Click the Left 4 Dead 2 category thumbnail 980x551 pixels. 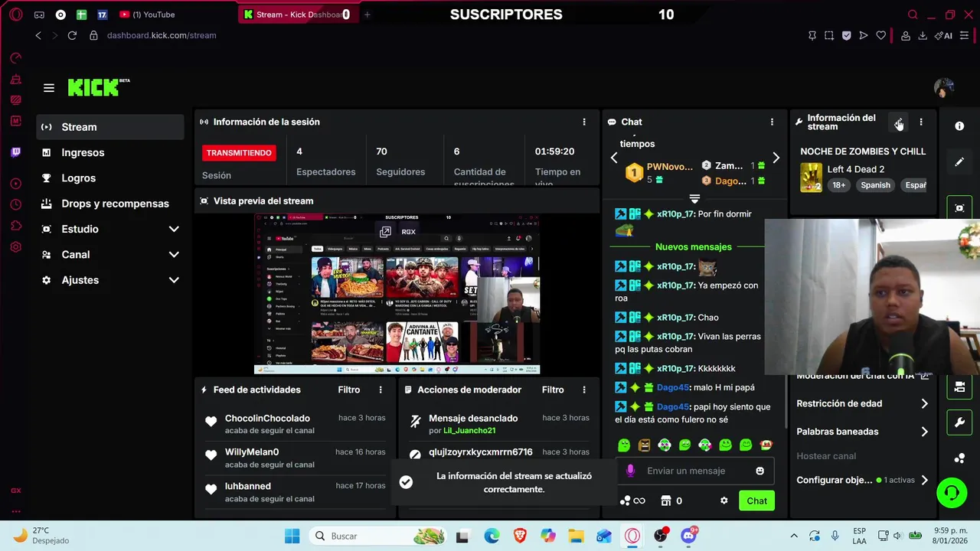click(812, 178)
